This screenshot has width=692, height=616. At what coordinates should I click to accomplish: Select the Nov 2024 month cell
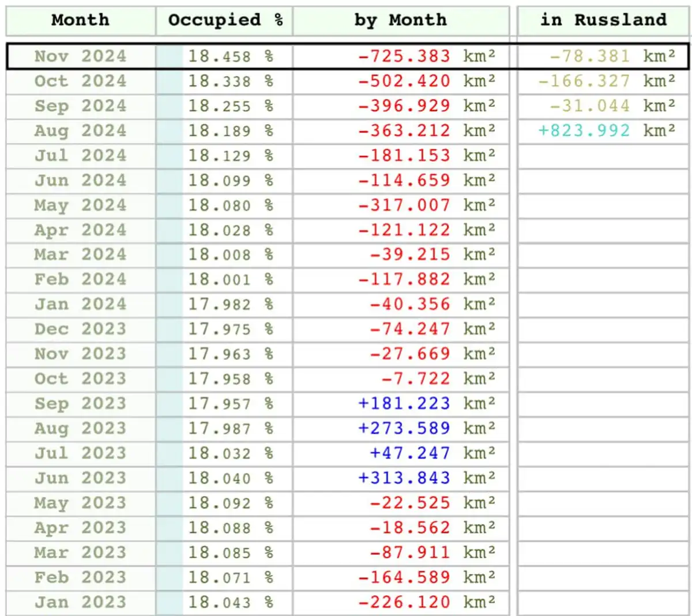pos(80,57)
